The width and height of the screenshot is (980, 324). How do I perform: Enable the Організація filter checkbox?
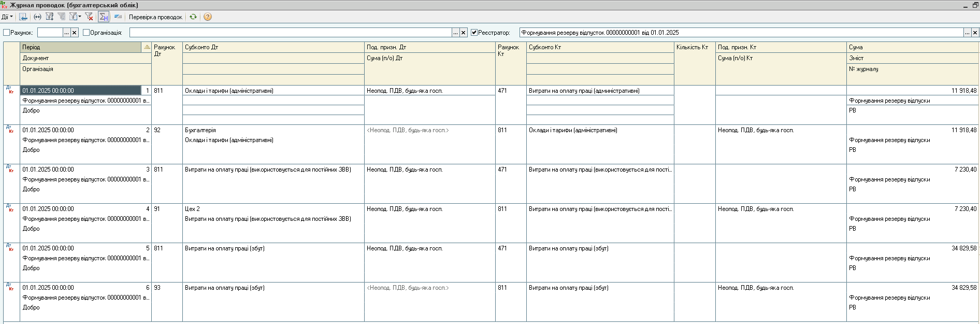coord(87,33)
